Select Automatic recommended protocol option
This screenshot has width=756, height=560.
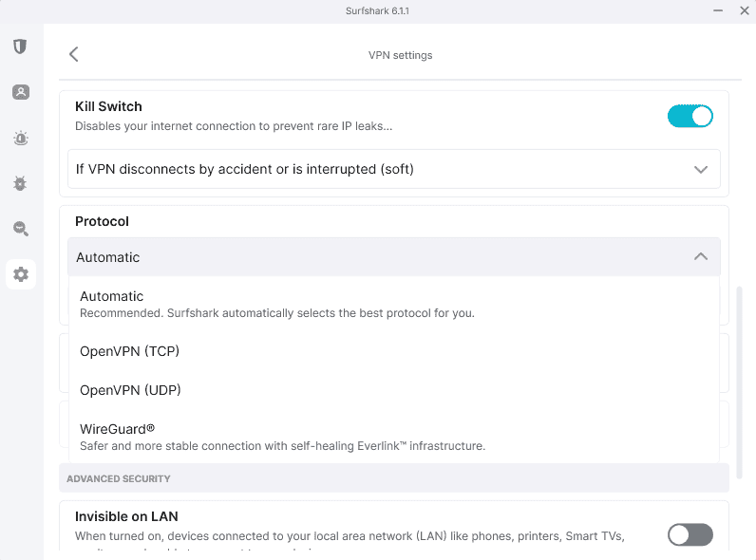tap(394, 304)
